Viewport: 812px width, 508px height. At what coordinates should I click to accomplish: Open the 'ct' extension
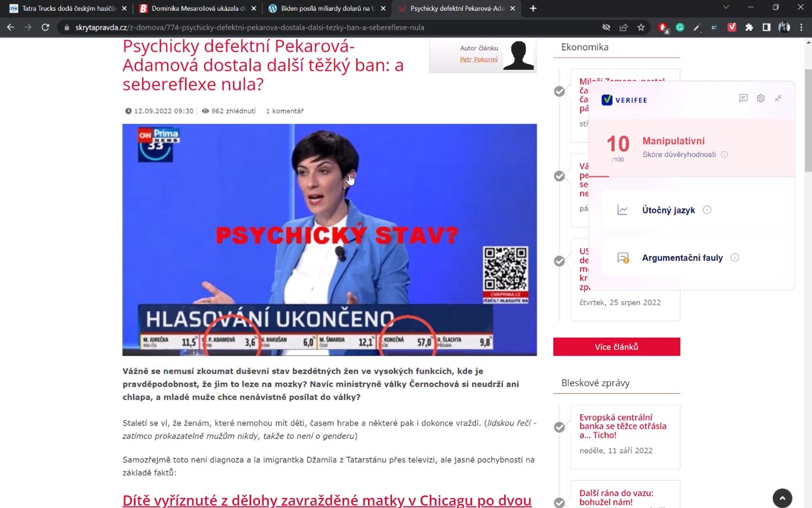coord(714,27)
